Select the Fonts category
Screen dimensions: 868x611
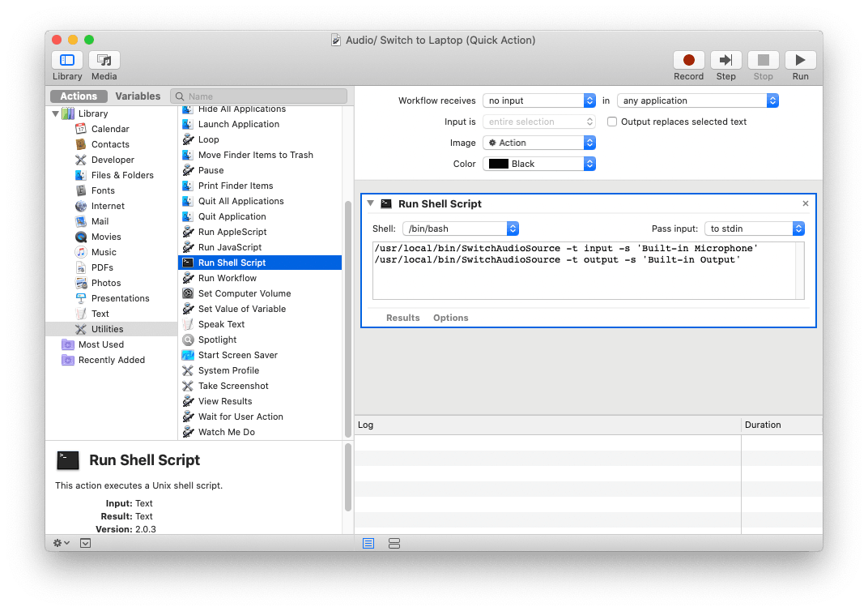[x=103, y=190]
